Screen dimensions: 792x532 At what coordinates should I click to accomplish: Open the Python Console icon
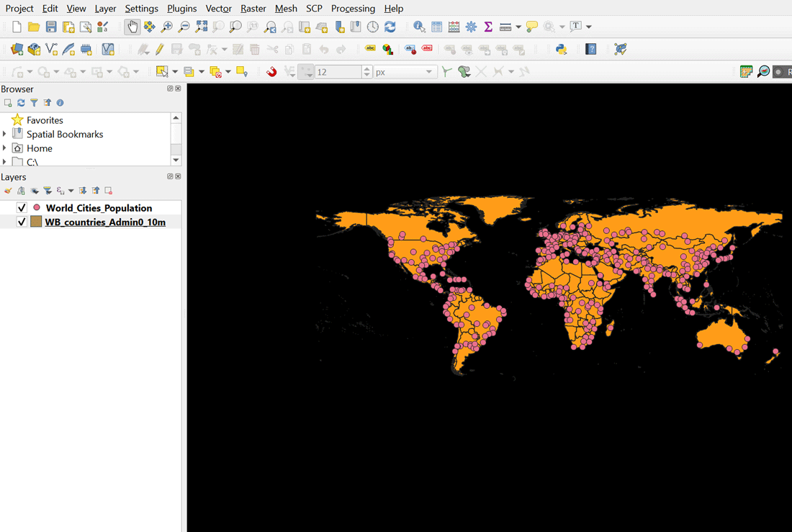[561, 50]
